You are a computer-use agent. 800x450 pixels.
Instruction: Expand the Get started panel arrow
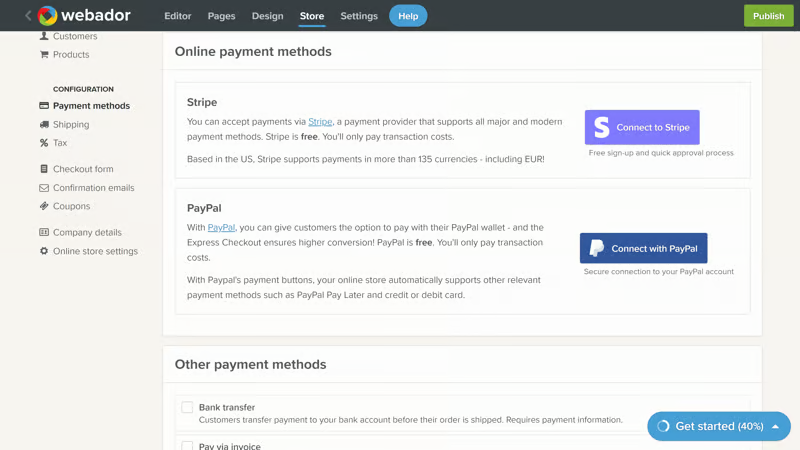pos(776,427)
